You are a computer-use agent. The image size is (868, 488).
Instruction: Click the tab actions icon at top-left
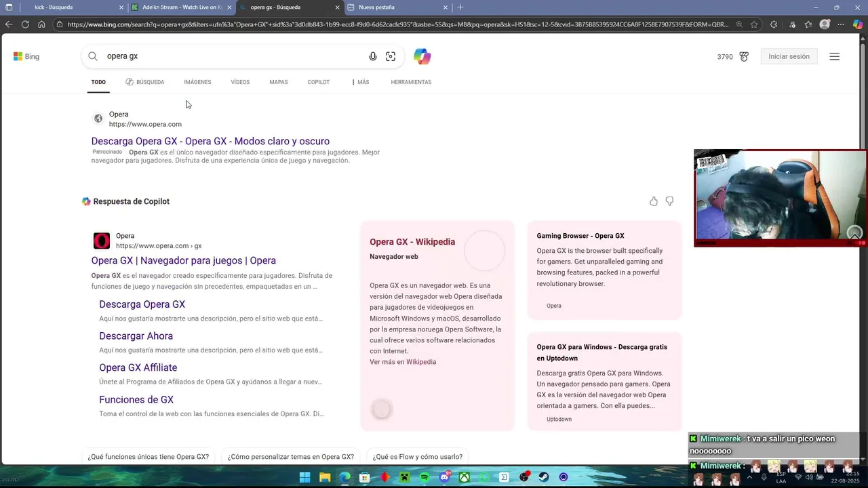point(9,7)
